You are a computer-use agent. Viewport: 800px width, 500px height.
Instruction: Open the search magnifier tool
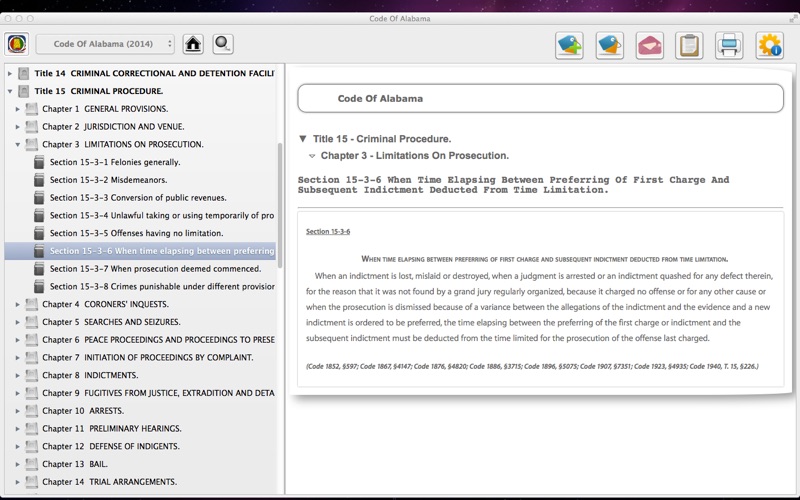[x=223, y=44]
